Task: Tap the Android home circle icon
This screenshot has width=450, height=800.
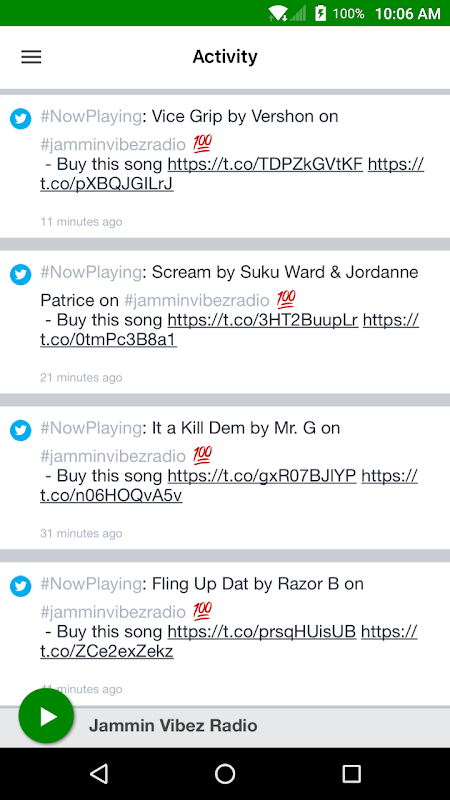Action: (225, 773)
